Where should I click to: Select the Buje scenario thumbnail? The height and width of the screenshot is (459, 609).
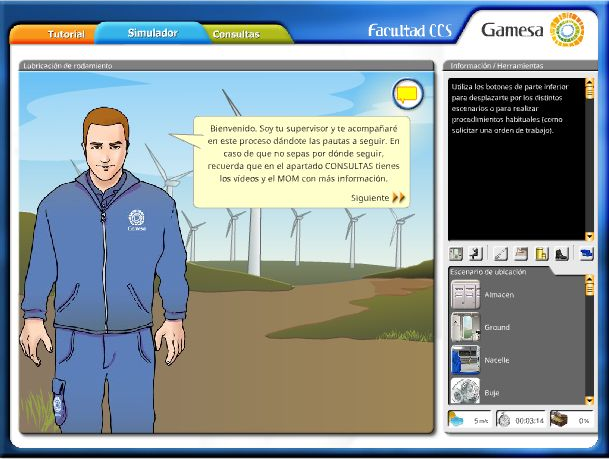[x=465, y=391]
